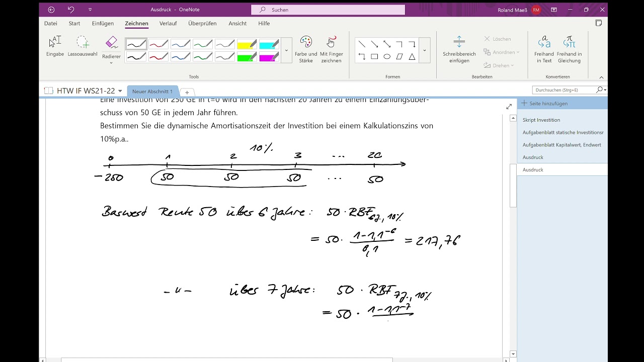Focus the Suchen search box
This screenshot has width=644, height=362.
tap(328, 10)
